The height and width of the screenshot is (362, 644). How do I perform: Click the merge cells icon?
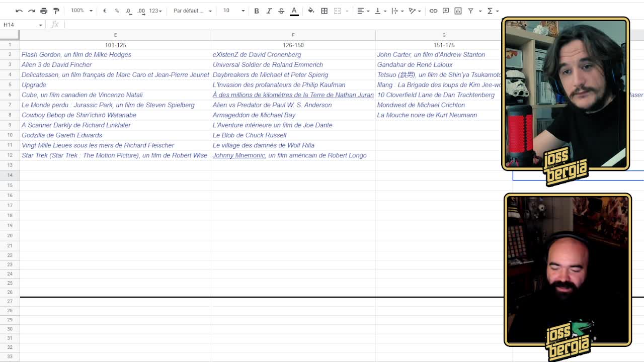338,11
